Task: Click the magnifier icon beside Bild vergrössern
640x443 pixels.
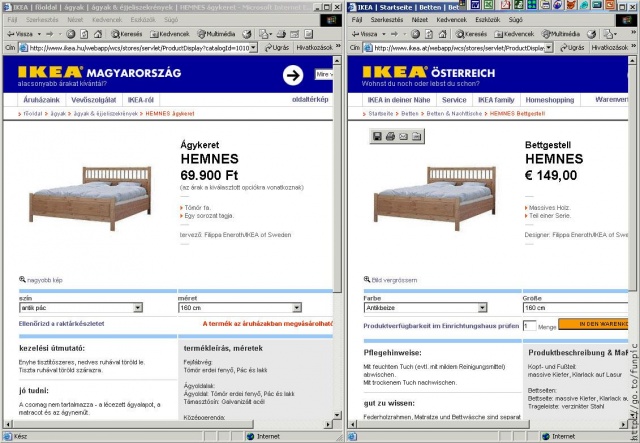Action: pos(367,280)
